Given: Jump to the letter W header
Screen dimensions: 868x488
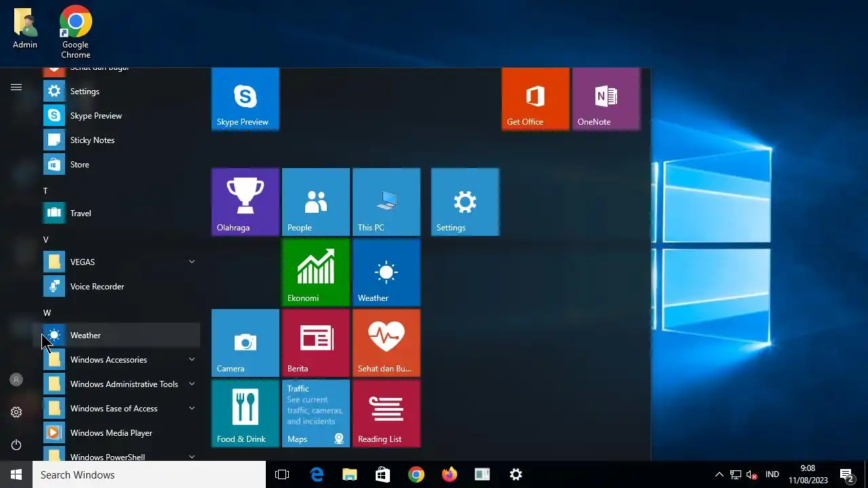Looking at the screenshot, I should coord(47,313).
